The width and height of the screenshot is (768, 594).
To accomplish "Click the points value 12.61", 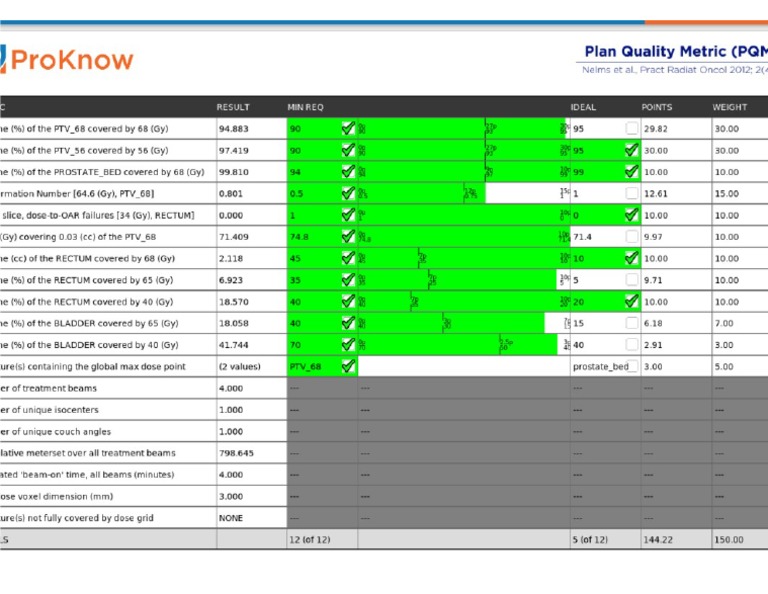I will pos(655,193).
